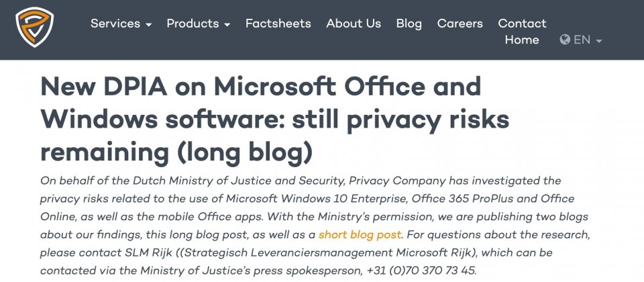Visit the Careers page
The image size is (644, 282).
click(x=460, y=23)
